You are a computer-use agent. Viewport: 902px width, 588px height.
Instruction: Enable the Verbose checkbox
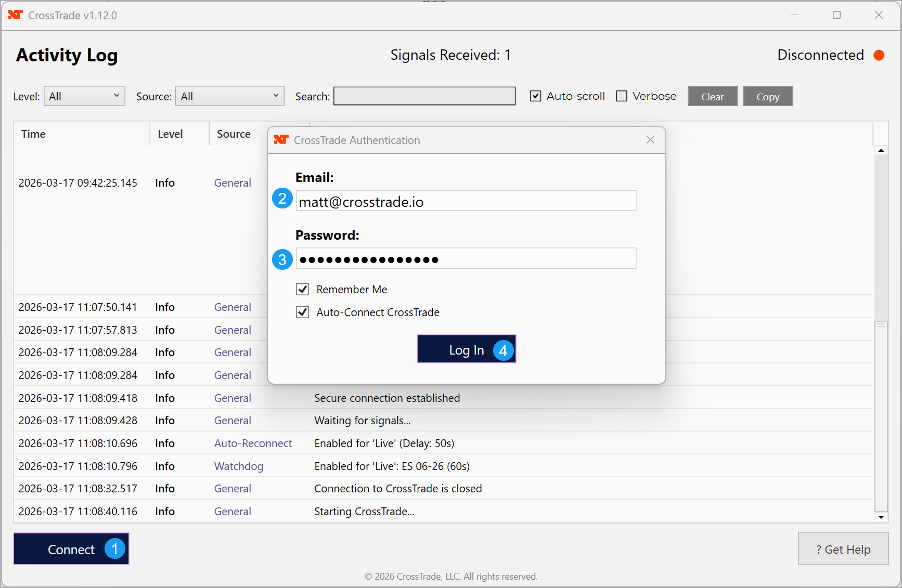pos(622,96)
